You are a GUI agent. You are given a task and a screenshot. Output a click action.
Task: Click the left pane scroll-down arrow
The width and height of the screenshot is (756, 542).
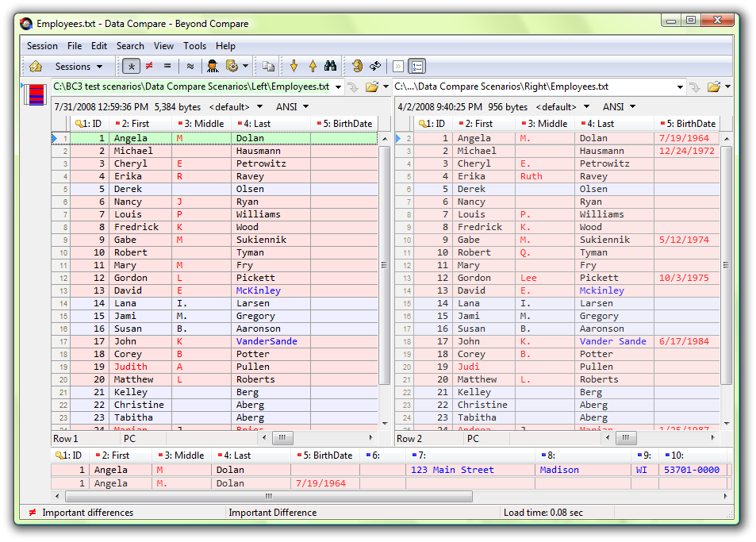pos(385,424)
